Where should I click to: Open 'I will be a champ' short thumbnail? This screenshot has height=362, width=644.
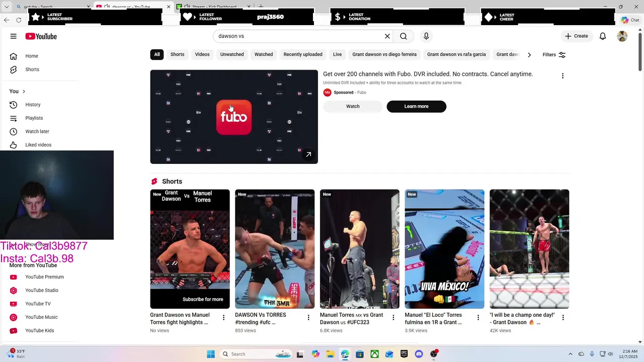coord(529,249)
